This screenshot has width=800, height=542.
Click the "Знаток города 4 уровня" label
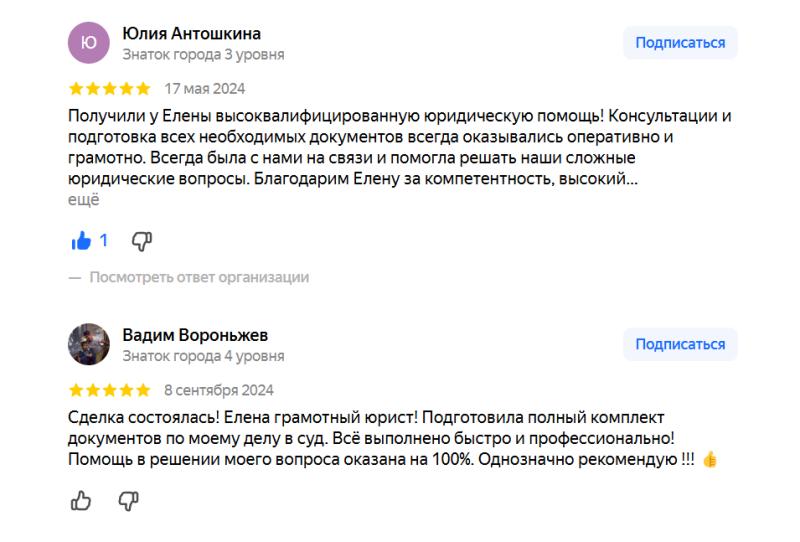203,356
